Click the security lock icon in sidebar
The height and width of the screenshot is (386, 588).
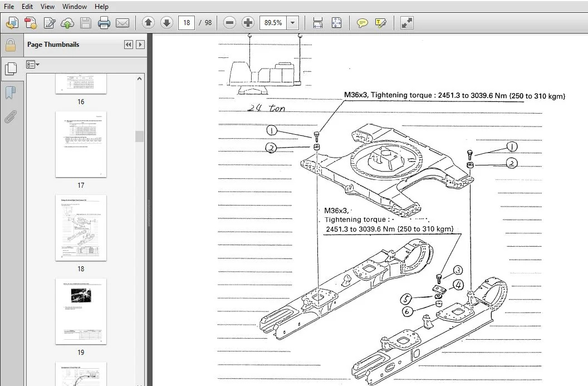(x=11, y=45)
